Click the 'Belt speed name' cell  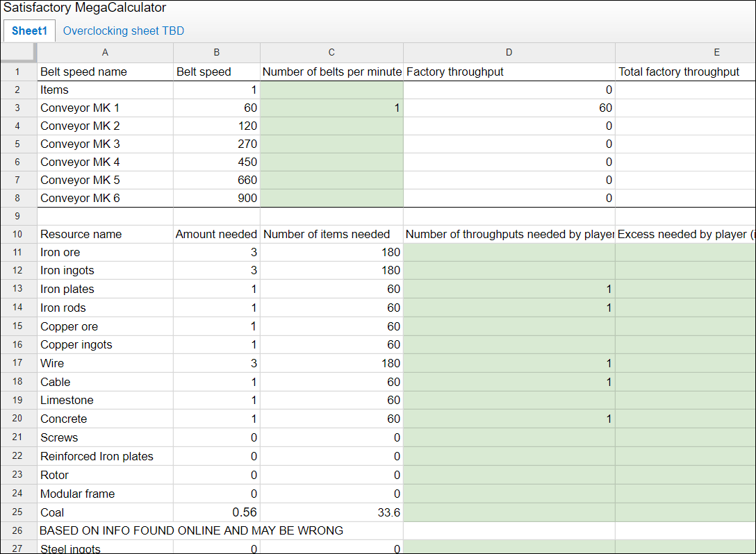[105, 72]
